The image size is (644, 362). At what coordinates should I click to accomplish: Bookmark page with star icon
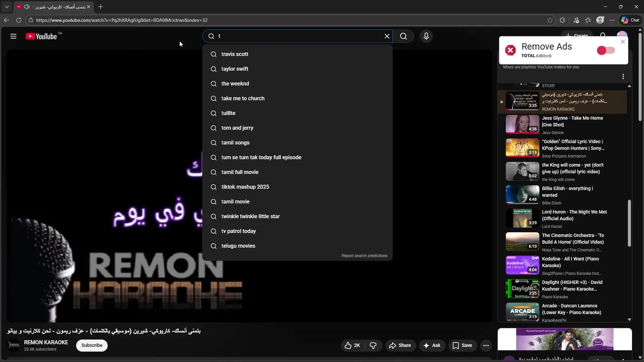pos(550,20)
